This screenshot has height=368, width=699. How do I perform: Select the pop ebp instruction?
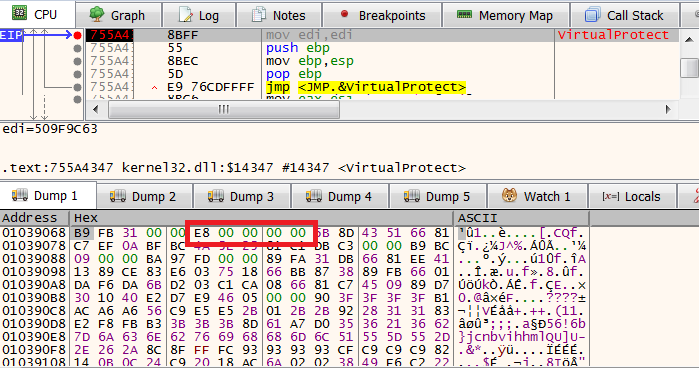click(294, 74)
